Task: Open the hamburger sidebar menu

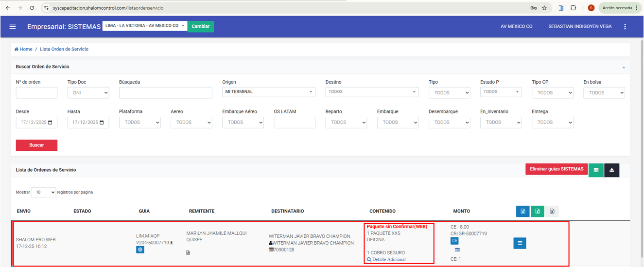Action: click(13, 27)
